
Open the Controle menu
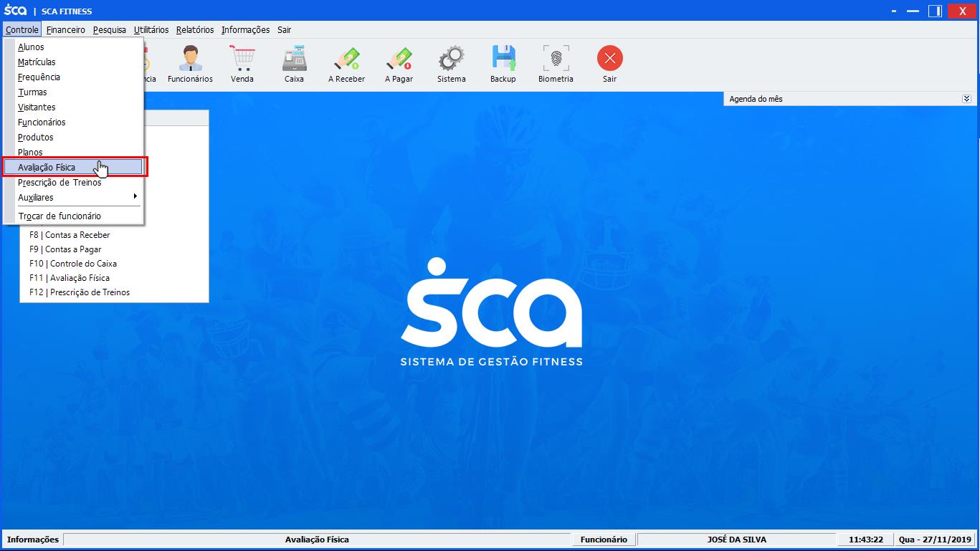coord(22,29)
